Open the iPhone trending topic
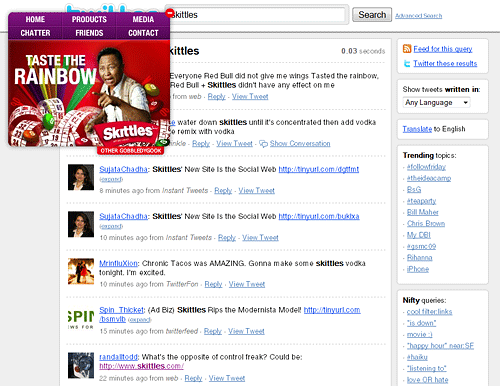 pyautogui.click(x=418, y=269)
